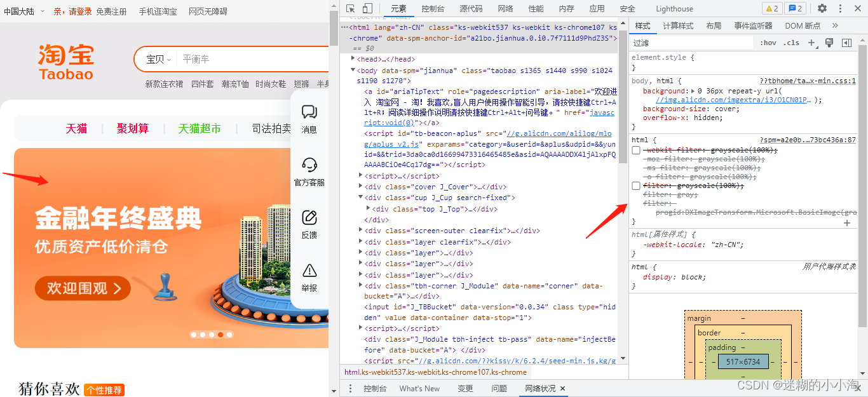Screen dimensions: 868x397
Task: Click the 举报 report warning icon
Action: click(x=309, y=271)
